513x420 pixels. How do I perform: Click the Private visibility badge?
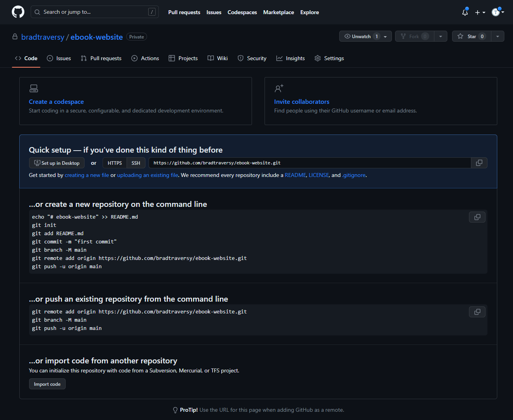click(136, 37)
